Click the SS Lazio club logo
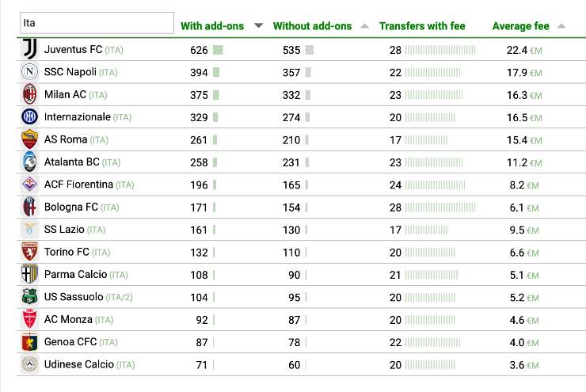The height and width of the screenshot is (392, 586). (x=29, y=230)
